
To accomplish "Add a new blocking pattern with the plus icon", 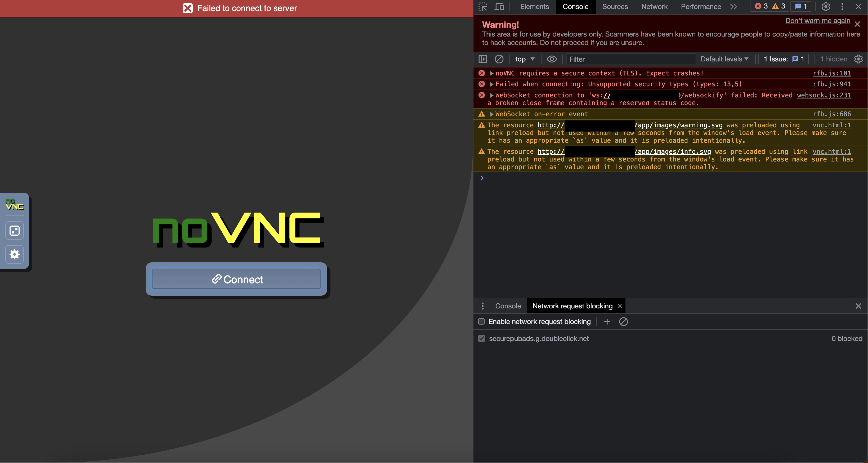I will [607, 321].
